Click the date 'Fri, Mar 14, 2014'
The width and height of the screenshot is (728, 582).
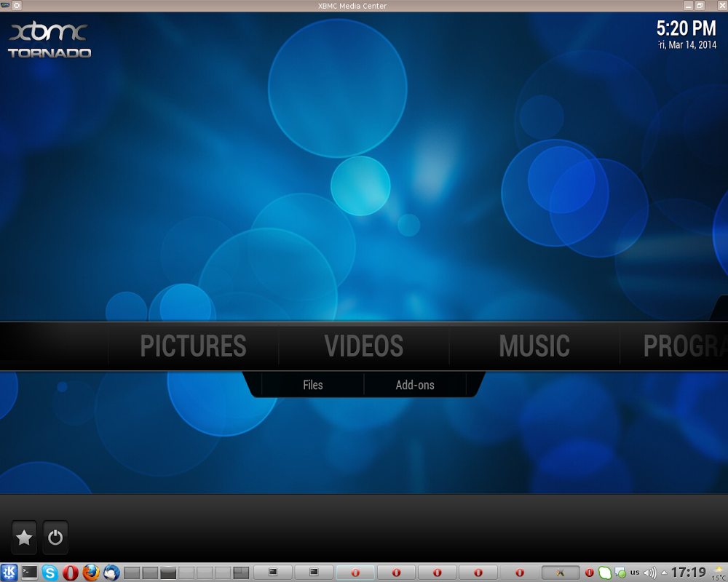(x=687, y=45)
